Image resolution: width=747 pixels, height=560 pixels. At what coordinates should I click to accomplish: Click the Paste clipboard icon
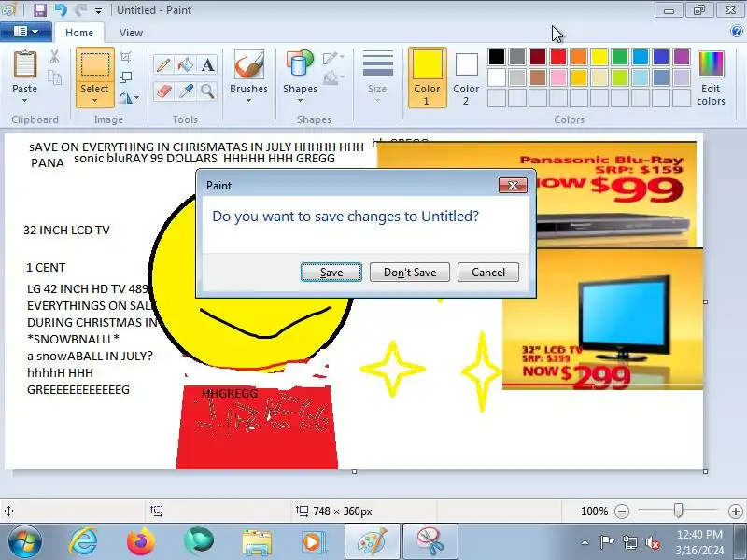tap(25, 64)
